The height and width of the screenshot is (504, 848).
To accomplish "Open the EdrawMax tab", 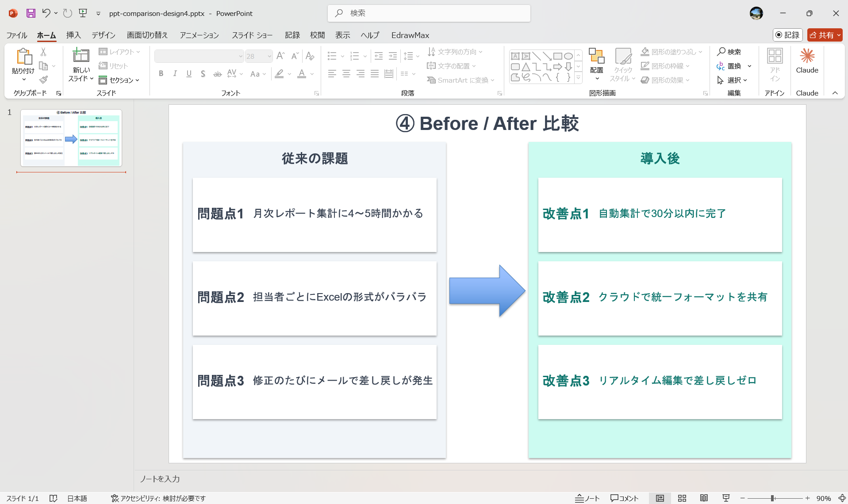I will [x=410, y=35].
